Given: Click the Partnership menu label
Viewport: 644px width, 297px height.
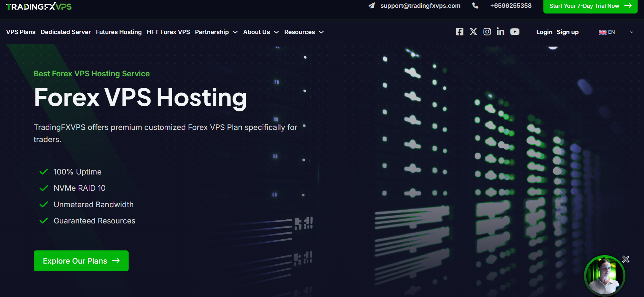Looking at the screenshot, I should click(x=212, y=32).
